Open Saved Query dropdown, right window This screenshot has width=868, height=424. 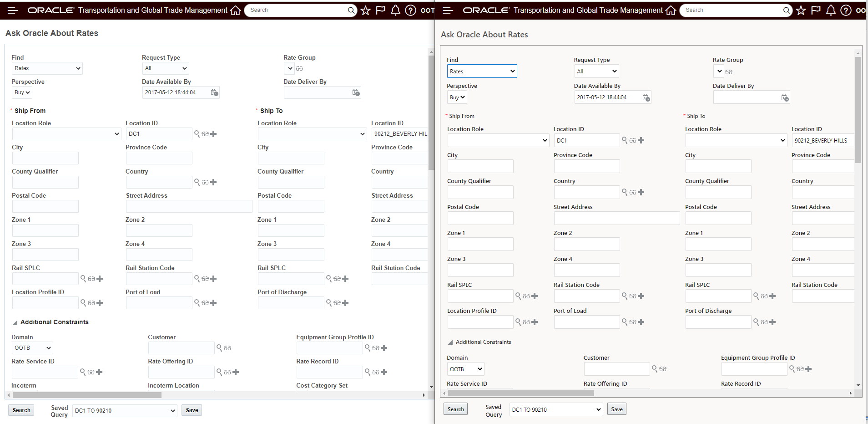pos(556,409)
